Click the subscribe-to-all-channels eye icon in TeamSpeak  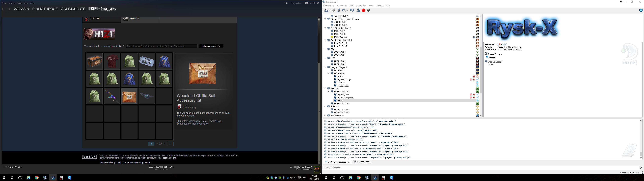coord(352,10)
